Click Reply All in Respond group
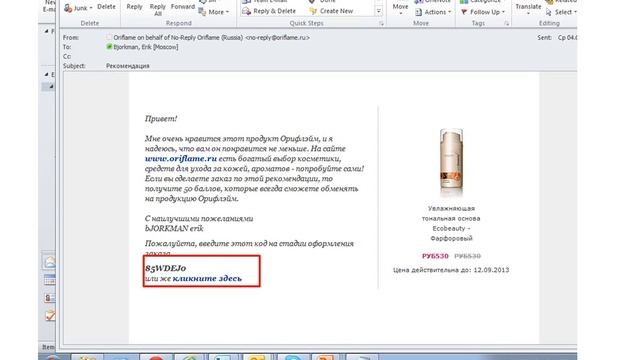640x360 pixels. (x=158, y=10)
